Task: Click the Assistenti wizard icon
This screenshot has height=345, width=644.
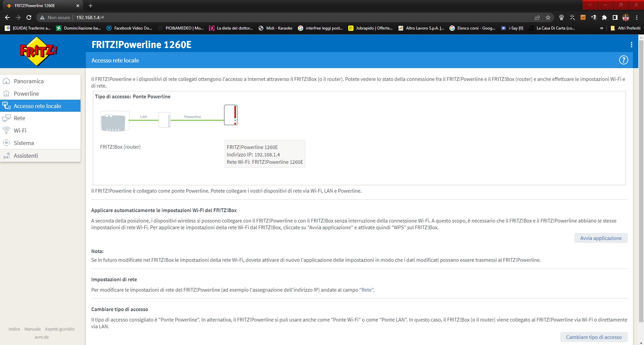Action: (x=6, y=156)
